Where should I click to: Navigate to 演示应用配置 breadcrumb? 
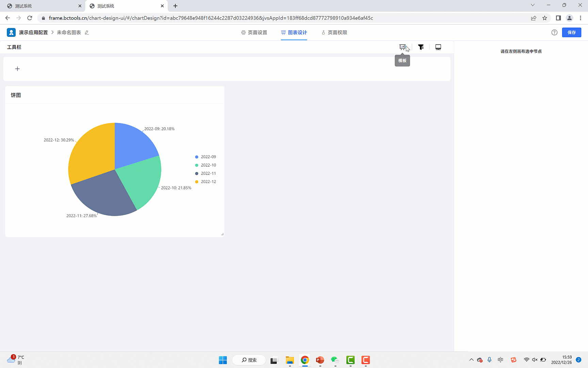pos(33,32)
